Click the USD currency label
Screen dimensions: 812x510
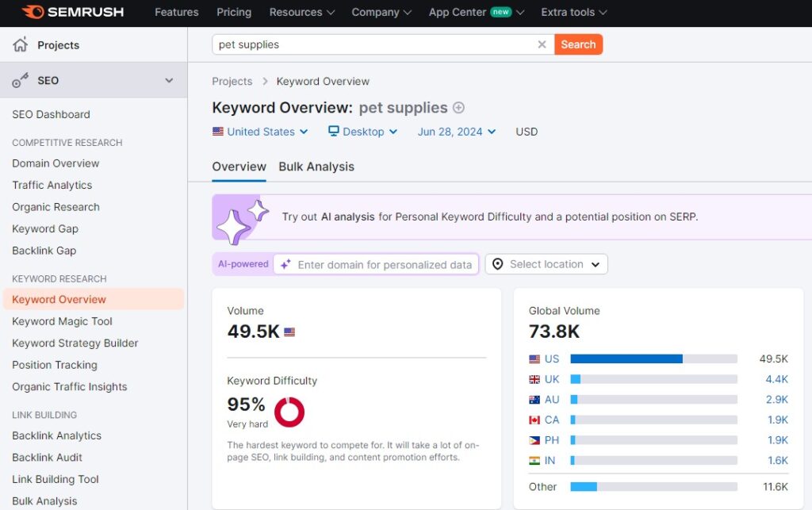527,132
